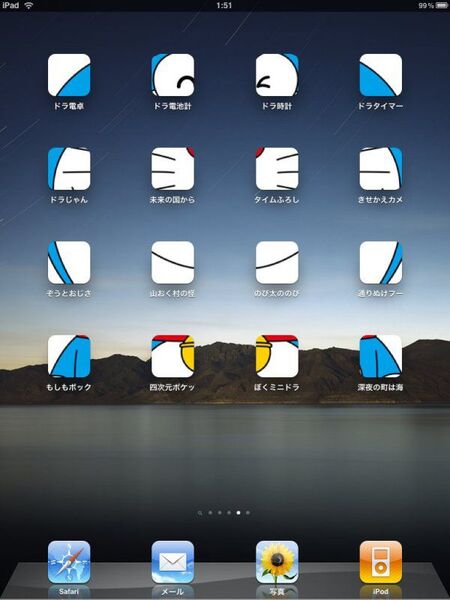Tap the iPad label in status bar

[x=10, y=5]
